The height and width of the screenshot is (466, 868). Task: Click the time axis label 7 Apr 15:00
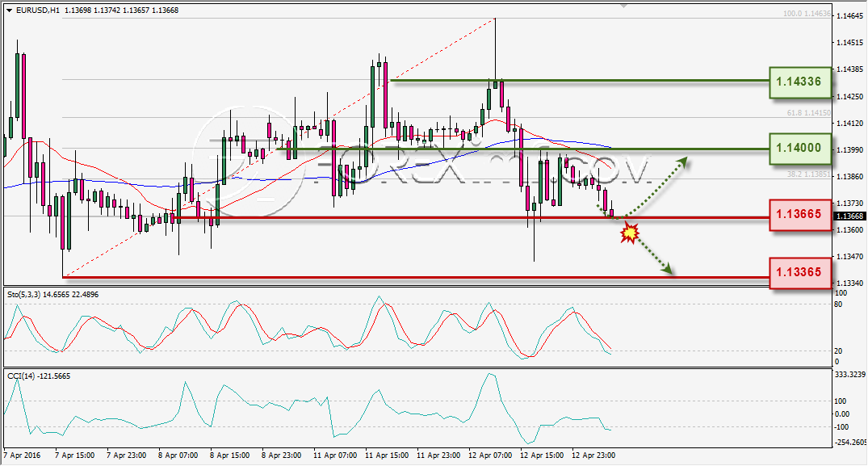click(75, 456)
